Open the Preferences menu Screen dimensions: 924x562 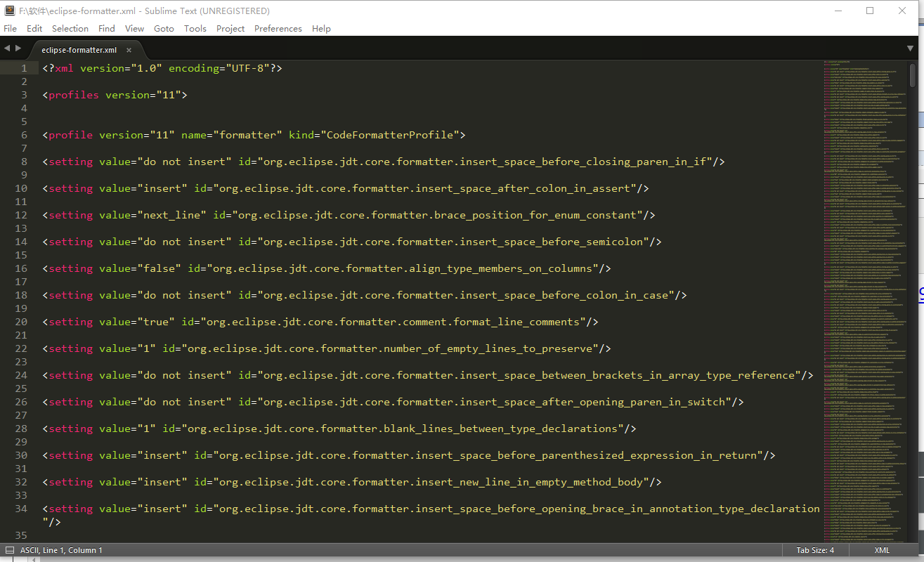(278, 29)
